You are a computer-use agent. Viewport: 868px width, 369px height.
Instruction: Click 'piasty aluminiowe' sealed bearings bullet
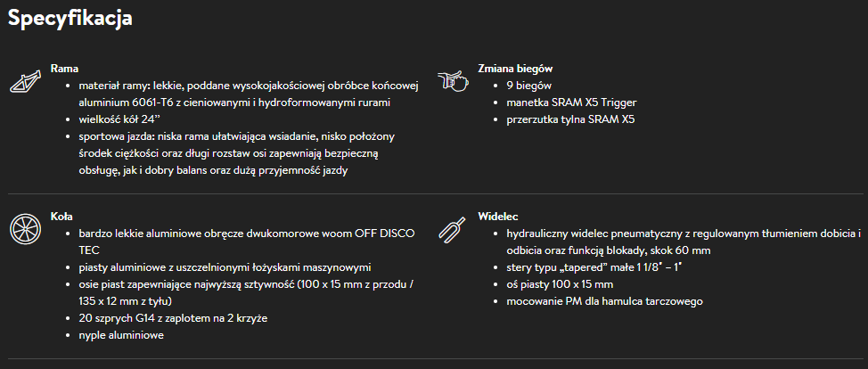(225, 266)
